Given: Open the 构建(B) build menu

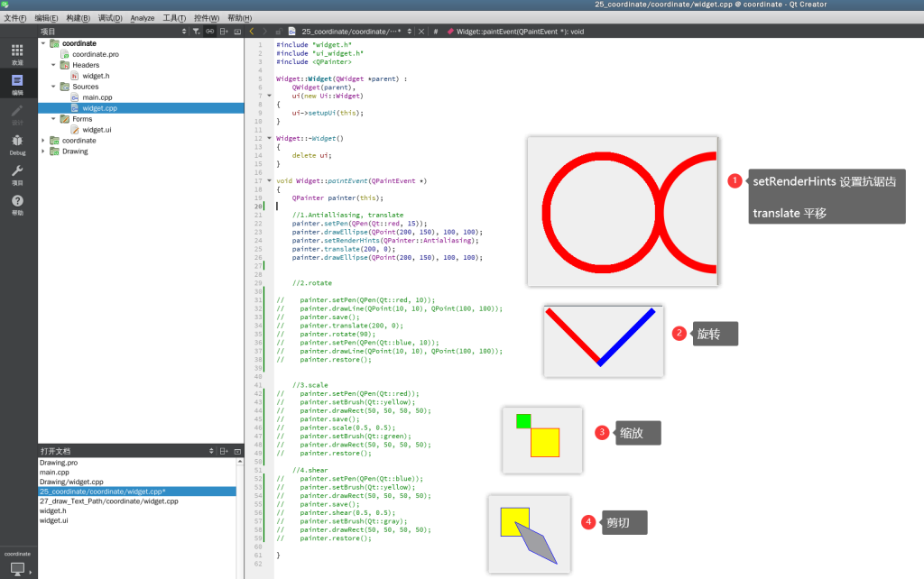Looking at the screenshot, I should (79, 18).
